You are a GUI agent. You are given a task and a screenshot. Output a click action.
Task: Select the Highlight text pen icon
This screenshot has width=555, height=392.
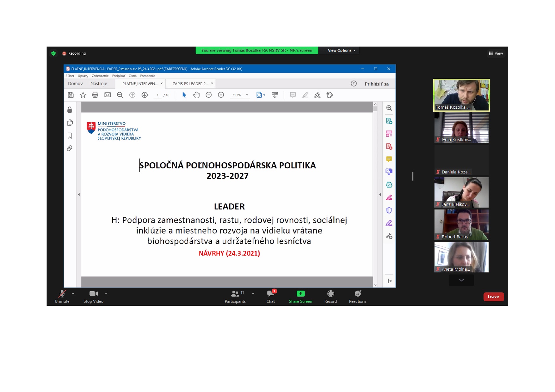(305, 95)
